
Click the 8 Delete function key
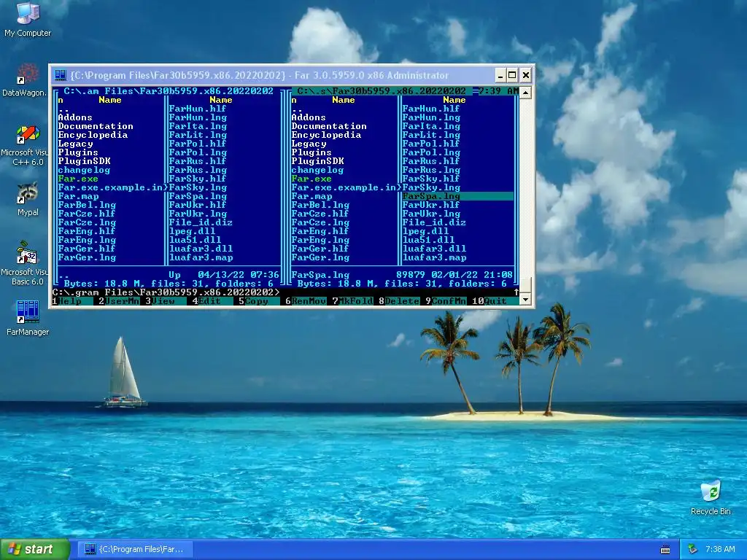399,301
